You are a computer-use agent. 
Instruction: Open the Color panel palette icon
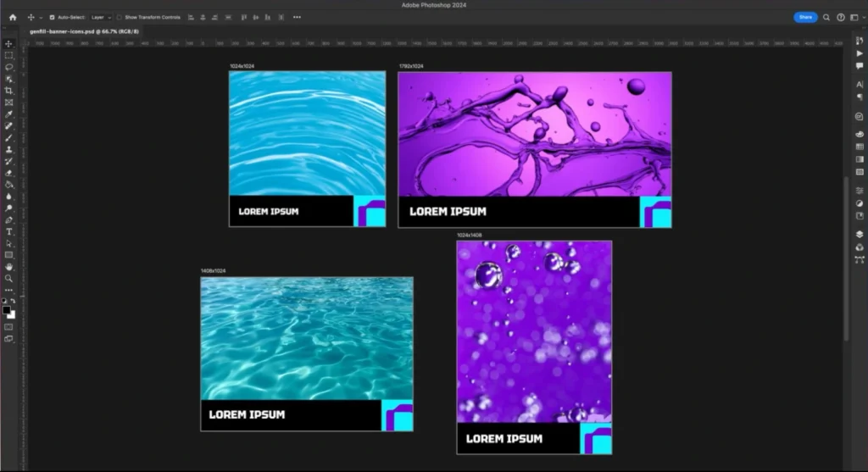coord(860,135)
